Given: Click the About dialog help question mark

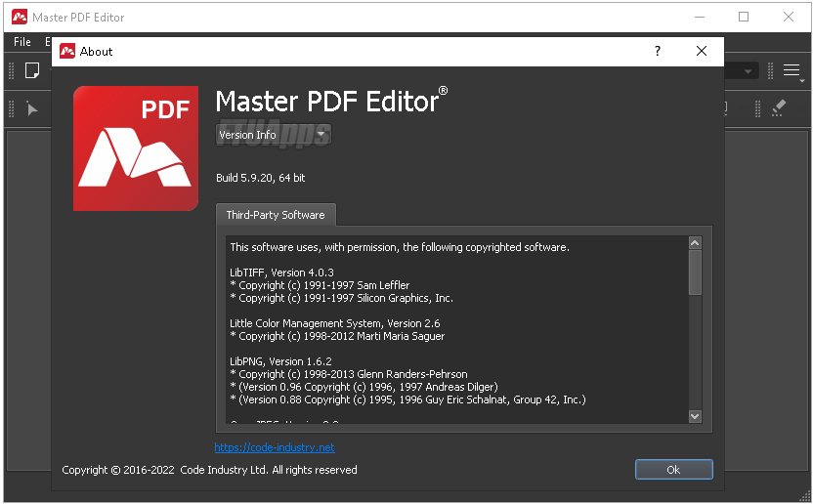Looking at the screenshot, I should (658, 51).
